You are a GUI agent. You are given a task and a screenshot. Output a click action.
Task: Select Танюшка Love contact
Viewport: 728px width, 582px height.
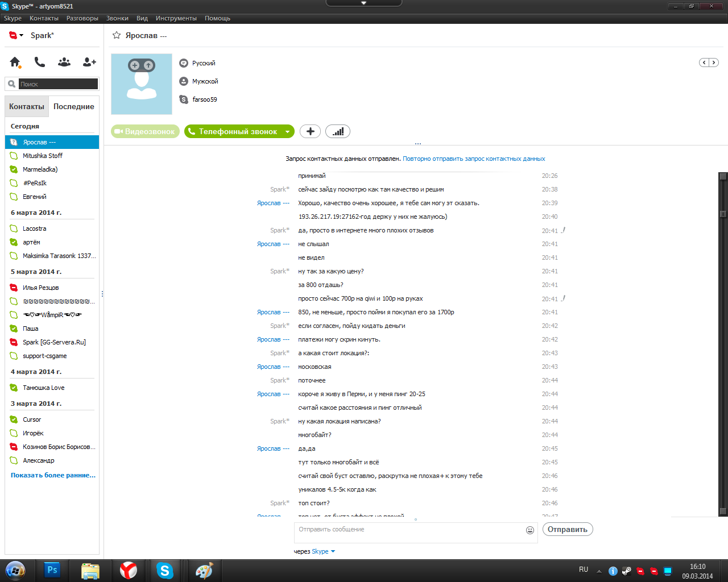tap(52, 388)
